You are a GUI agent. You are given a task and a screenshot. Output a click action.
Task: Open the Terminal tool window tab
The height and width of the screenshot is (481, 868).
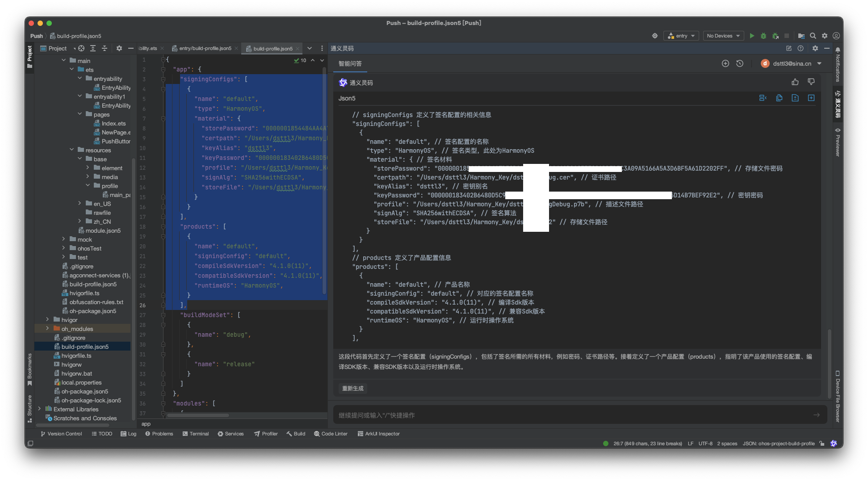tap(196, 434)
